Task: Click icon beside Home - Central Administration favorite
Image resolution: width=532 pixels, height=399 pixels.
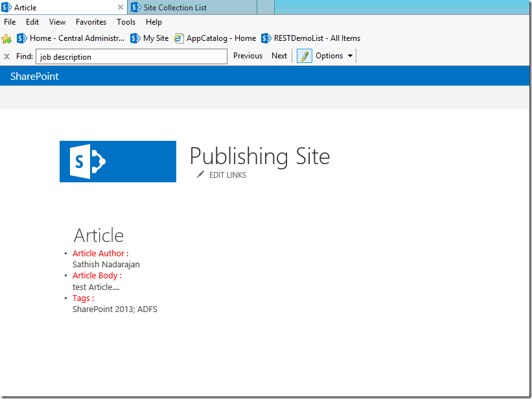Action: 22,38
